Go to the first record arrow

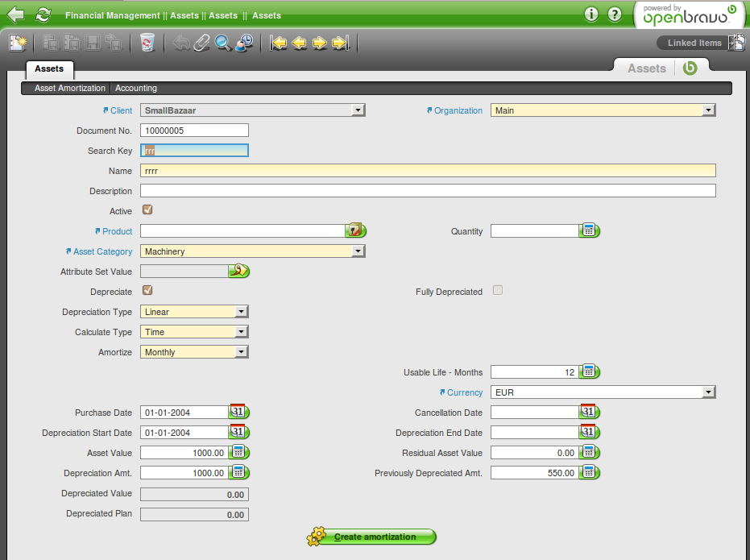point(279,43)
